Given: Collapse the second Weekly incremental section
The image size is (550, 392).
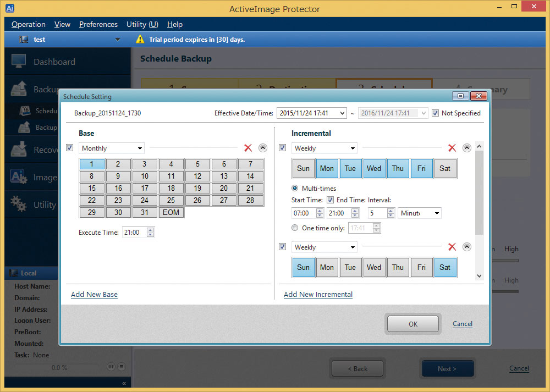Looking at the screenshot, I should click(x=466, y=247).
